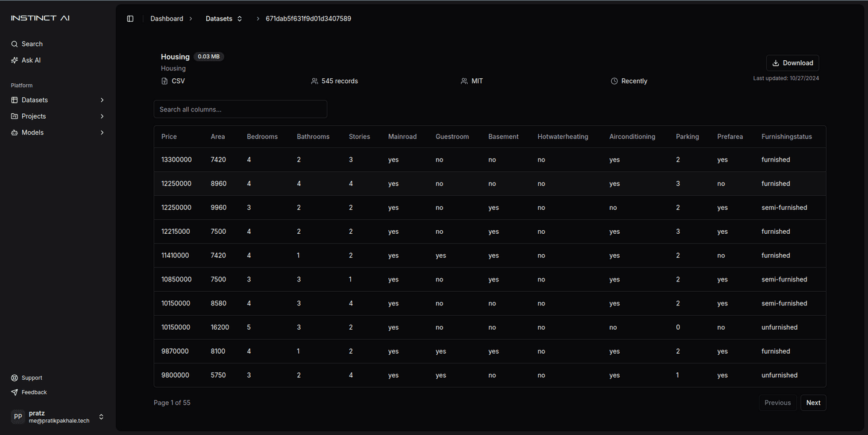This screenshot has width=868, height=435.
Task: Click Page 1 of 55 text
Action: click(x=172, y=402)
